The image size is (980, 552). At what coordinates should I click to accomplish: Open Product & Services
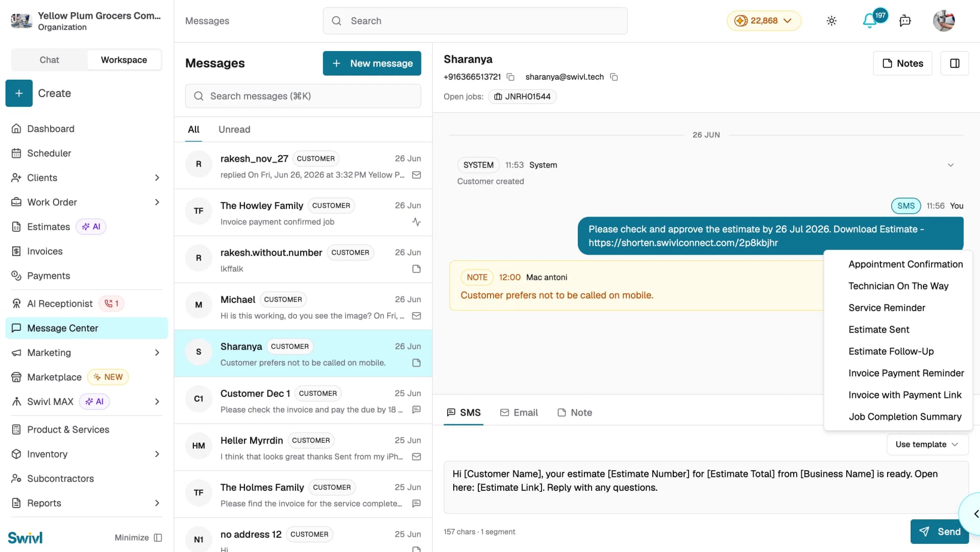coord(87,430)
